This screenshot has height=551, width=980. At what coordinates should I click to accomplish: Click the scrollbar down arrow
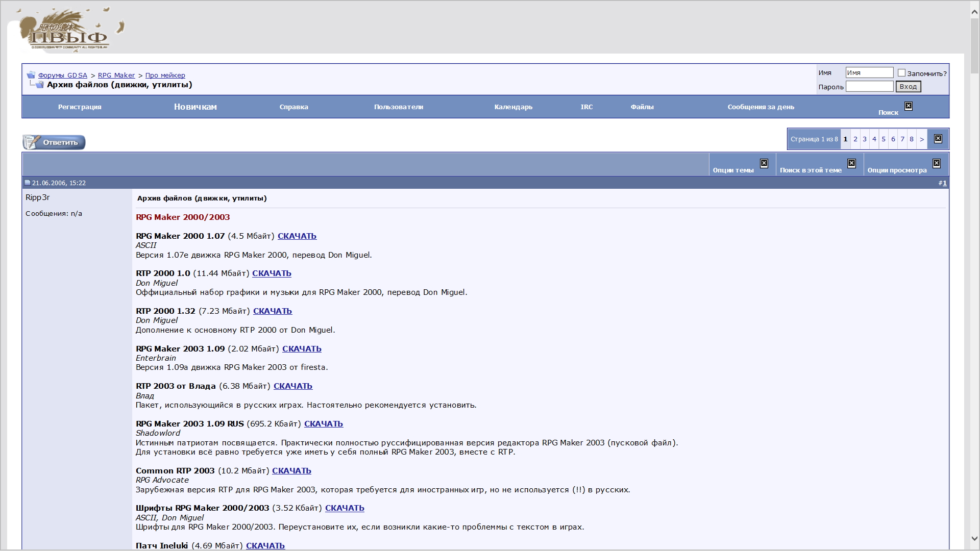pos(974,538)
